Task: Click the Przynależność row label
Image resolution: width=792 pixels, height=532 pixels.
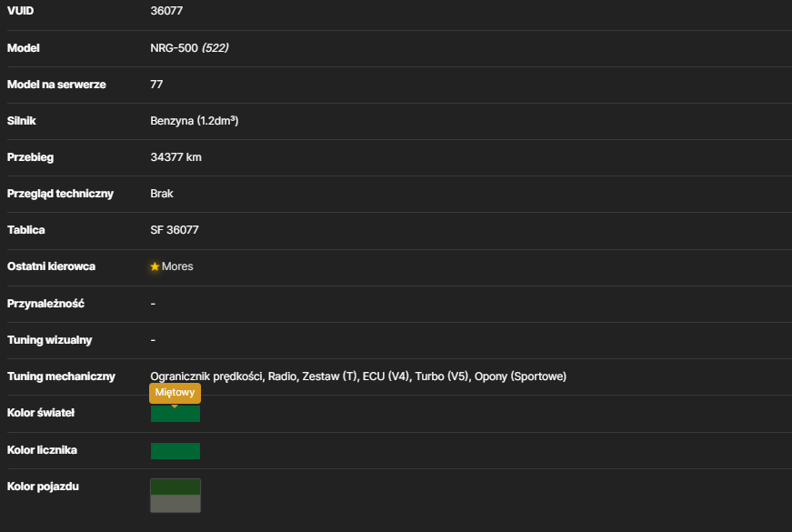Action: 45,304
